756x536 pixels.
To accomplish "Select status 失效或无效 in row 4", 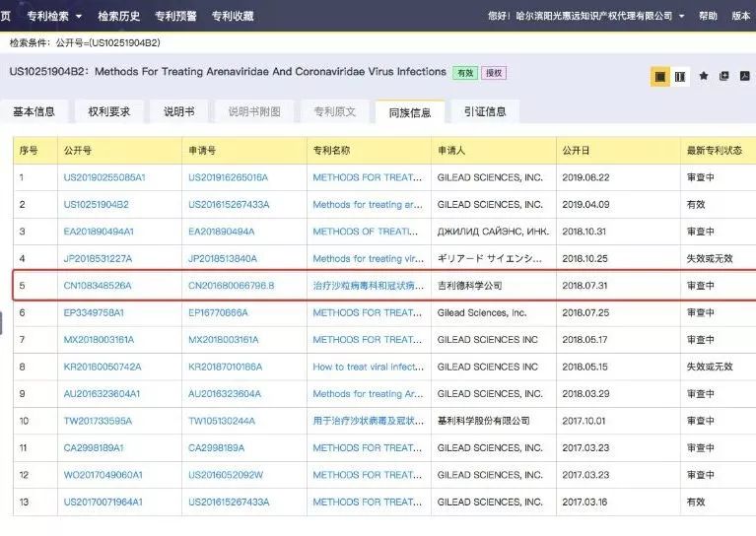I will [710, 258].
